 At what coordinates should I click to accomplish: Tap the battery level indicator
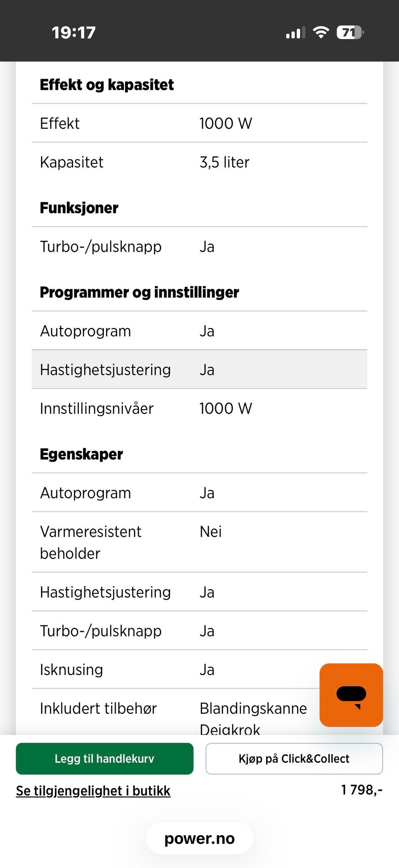[x=350, y=32]
